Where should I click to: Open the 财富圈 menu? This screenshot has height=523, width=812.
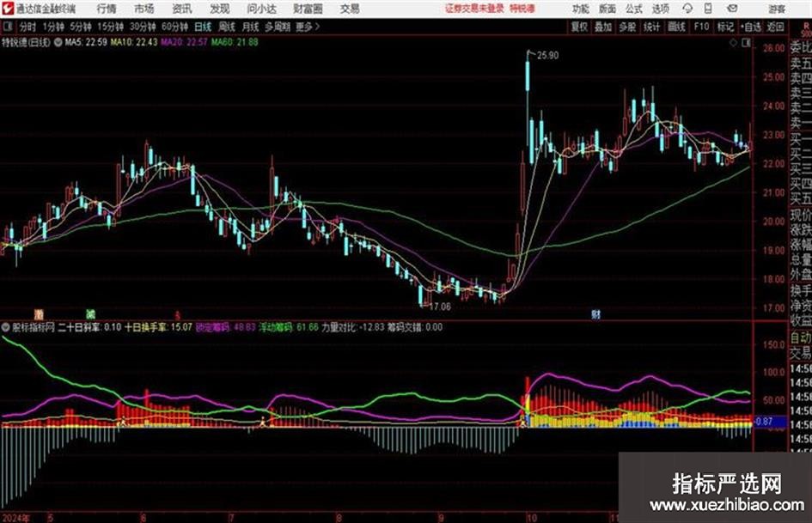[x=308, y=9]
